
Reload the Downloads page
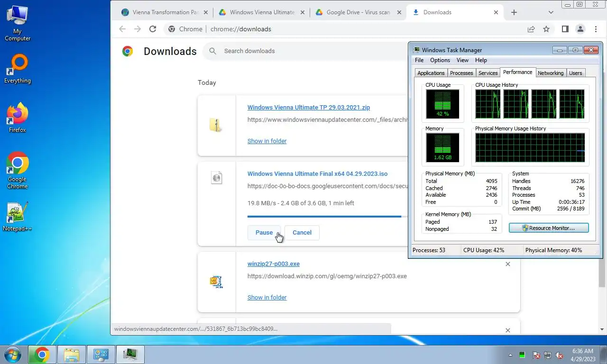click(x=153, y=29)
